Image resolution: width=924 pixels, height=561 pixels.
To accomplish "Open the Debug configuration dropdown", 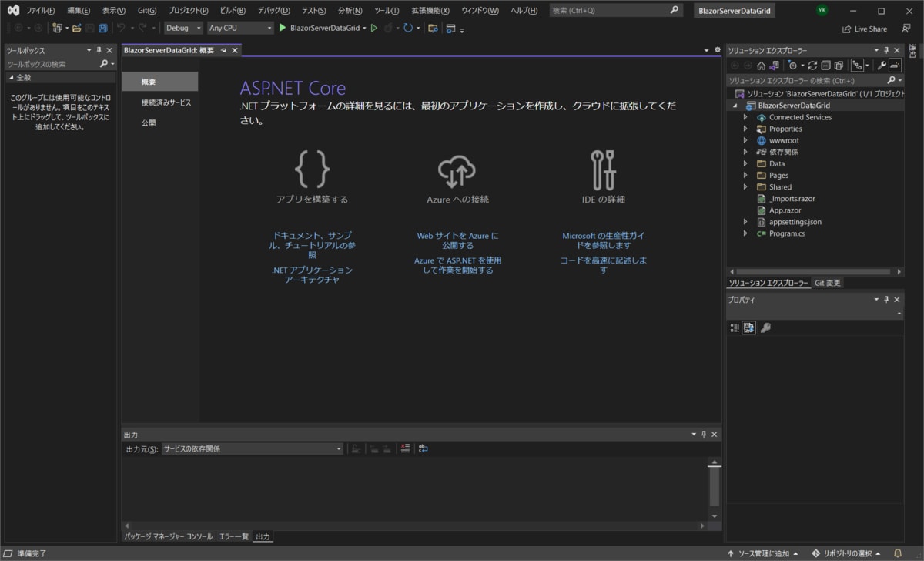I will (x=183, y=28).
